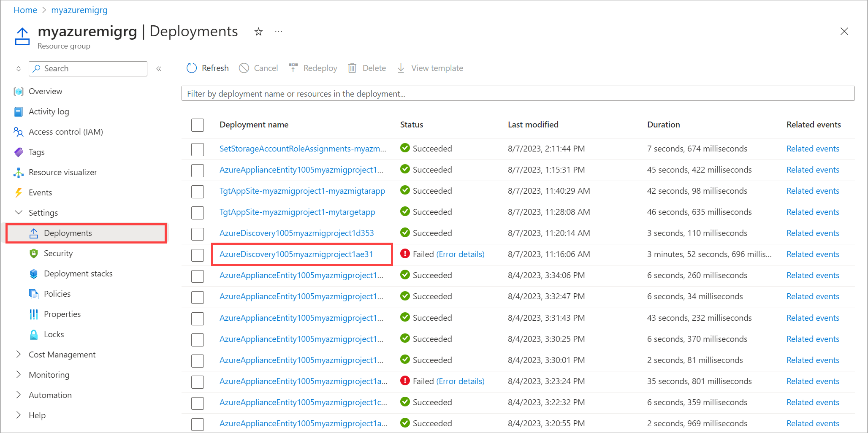The image size is (868, 433).
Task: Expand the Cost Management section
Action: point(18,355)
